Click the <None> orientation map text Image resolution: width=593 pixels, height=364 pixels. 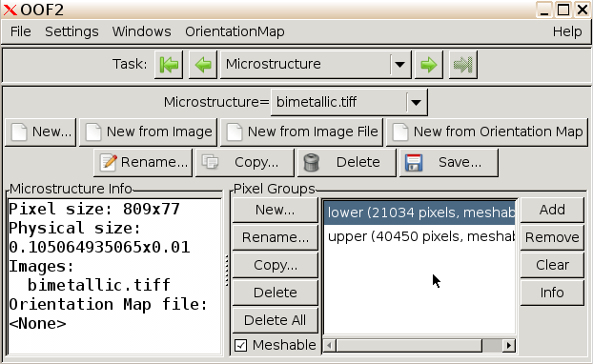point(37,324)
